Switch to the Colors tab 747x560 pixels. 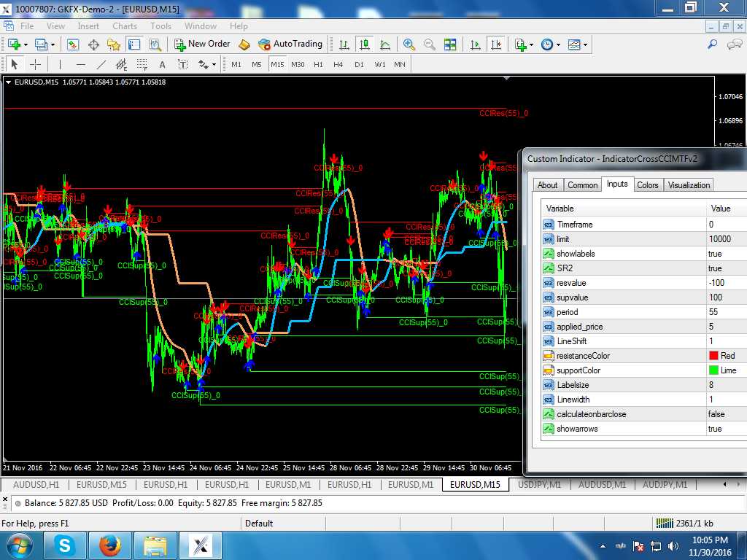point(647,185)
